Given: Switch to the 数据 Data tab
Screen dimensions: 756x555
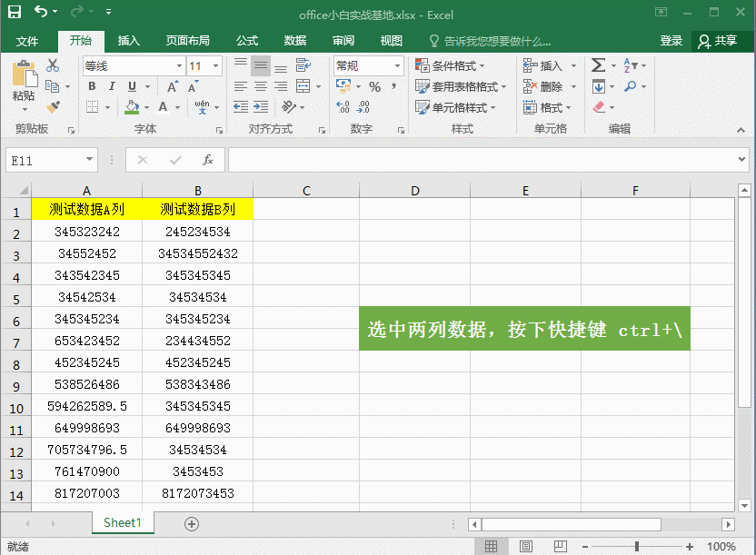Looking at the screenshot, I should [x=295, y=41].
